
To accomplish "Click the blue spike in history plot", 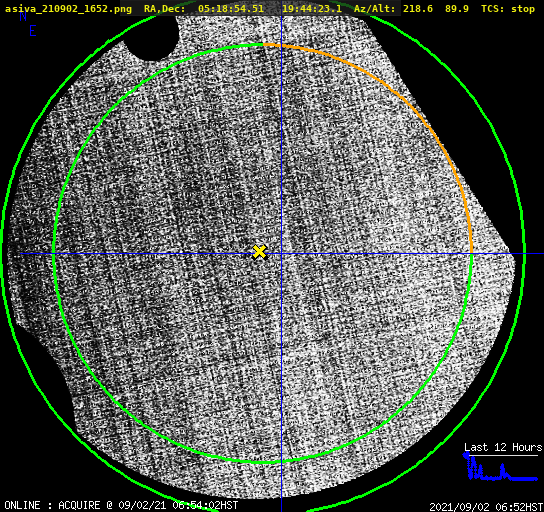I will tap(503, 471).
